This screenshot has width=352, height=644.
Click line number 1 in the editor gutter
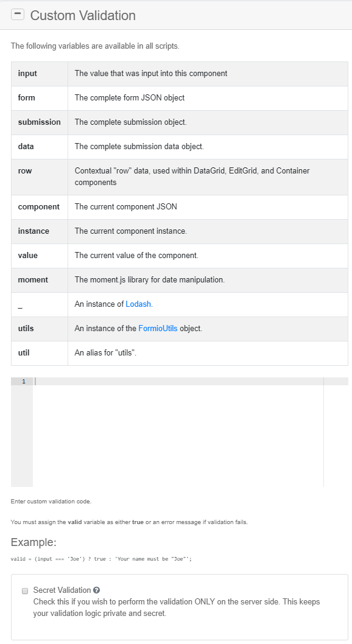(23, 381)
